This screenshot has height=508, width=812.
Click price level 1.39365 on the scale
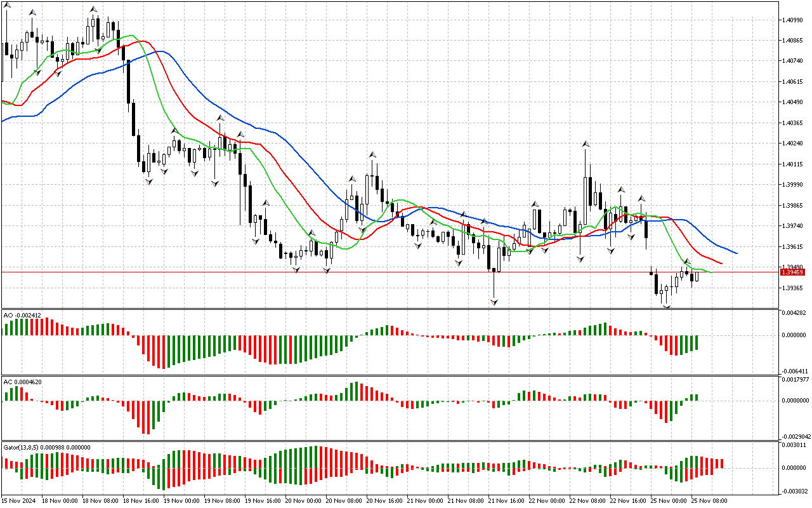pyautogui.click(x=794, y=288)
